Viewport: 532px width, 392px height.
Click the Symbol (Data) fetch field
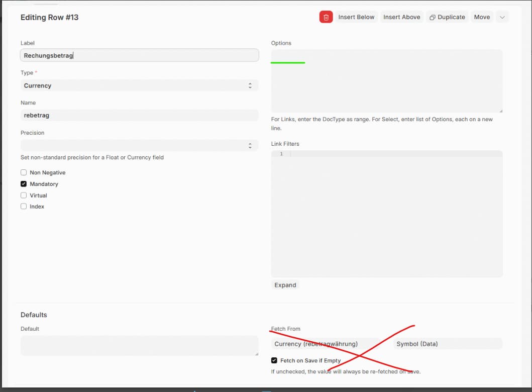tap(447, 344)
